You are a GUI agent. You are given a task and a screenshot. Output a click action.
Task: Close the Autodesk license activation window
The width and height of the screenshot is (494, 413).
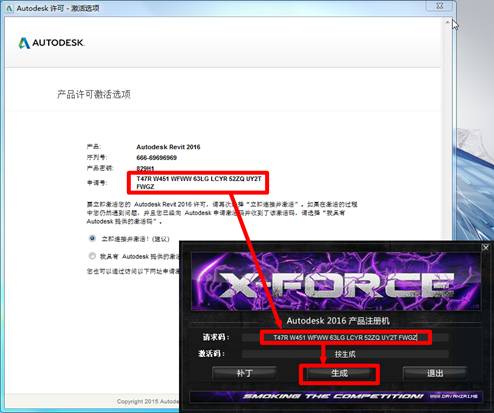[440, 6]
